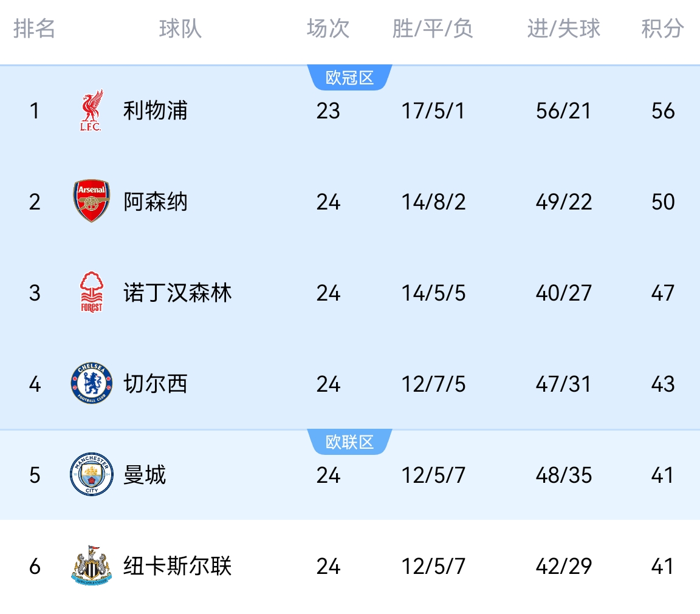
Task: Click Liverpool's 56 points value
Action: pyautogui.click(x=662, y=111)
